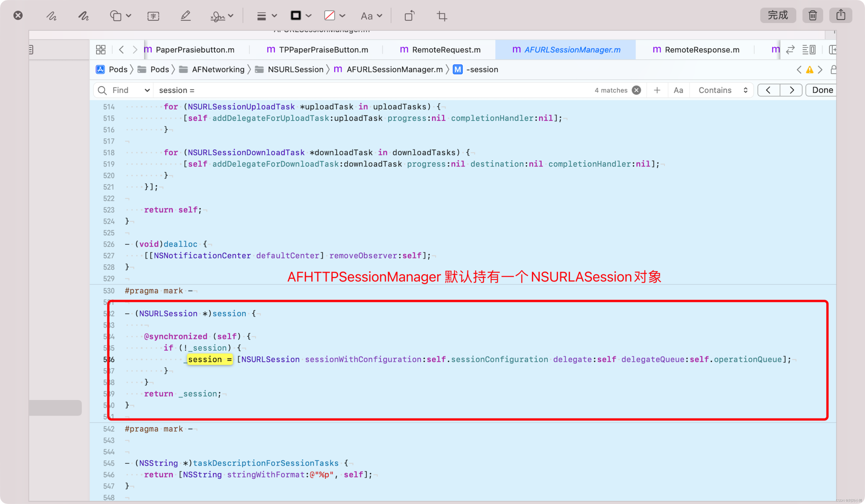Clear the find search text
The width and height of the screenshot is (865, 504).
pyautogui.click(x=636, y=90)
